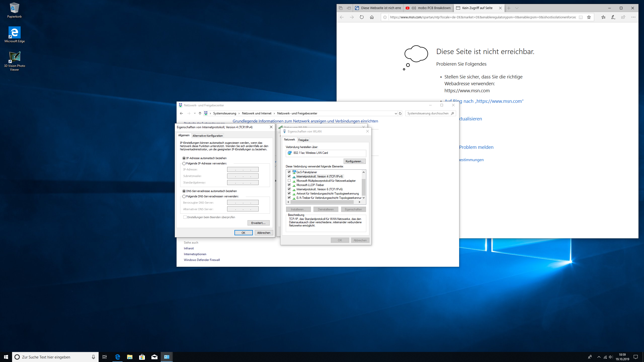
Task: Open Microsoft Store taskbar icon
Action: click(x=142, y=357)
